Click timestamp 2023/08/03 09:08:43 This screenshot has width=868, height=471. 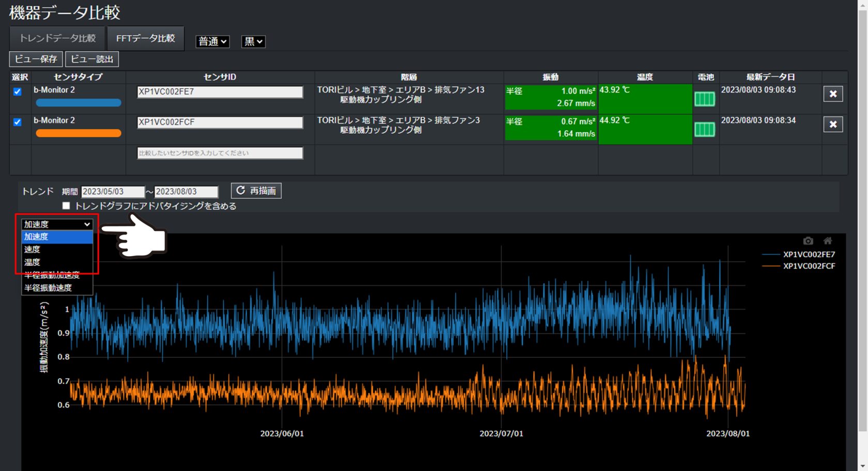tap(758, 90)
